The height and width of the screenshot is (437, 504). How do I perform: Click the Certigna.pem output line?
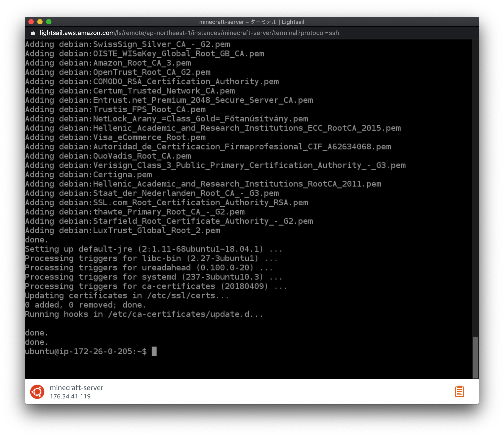click(x=88, y=175)
